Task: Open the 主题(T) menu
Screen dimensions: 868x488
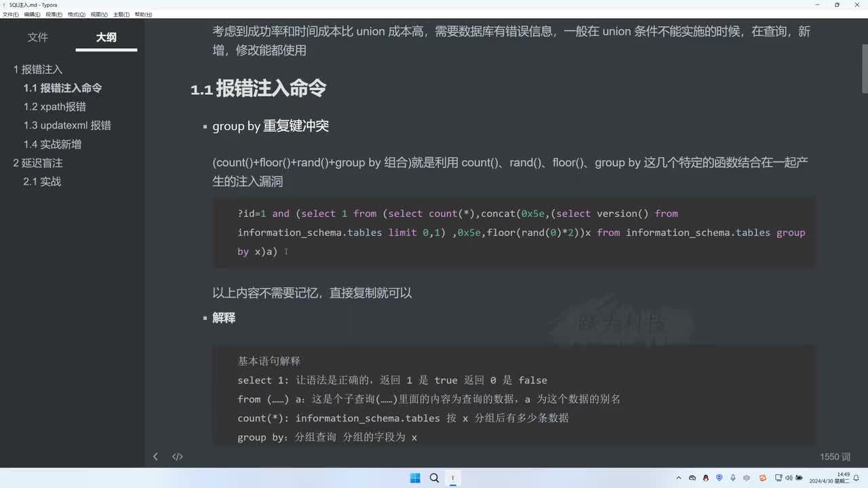Action: point(121,14)
